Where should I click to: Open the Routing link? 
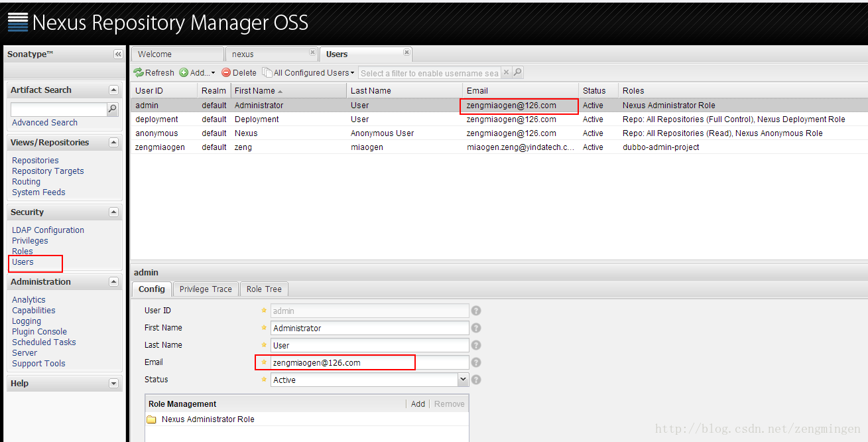point(26,182)
